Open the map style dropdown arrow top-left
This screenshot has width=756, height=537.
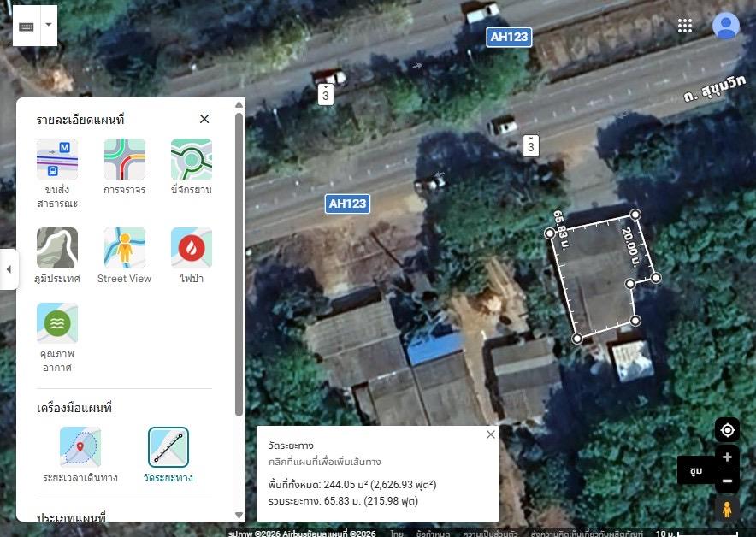(48, 25)
